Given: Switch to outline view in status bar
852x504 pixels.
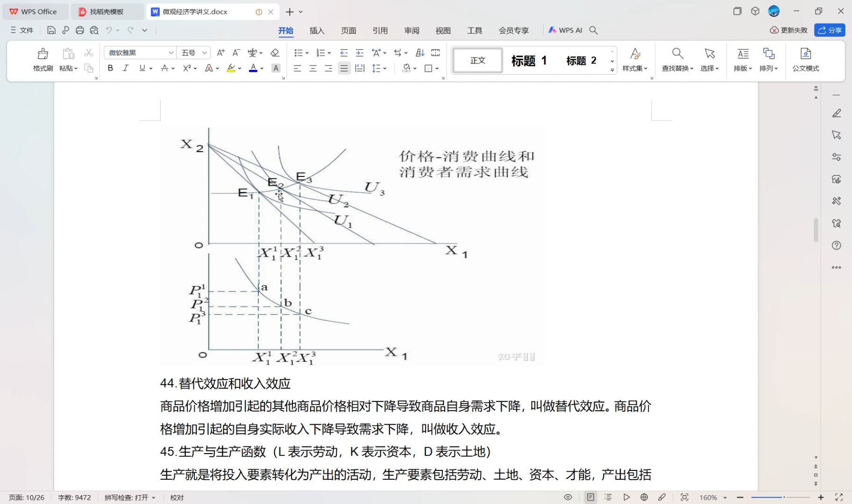Looking at the screenshot, I should [x=608, y=497].
